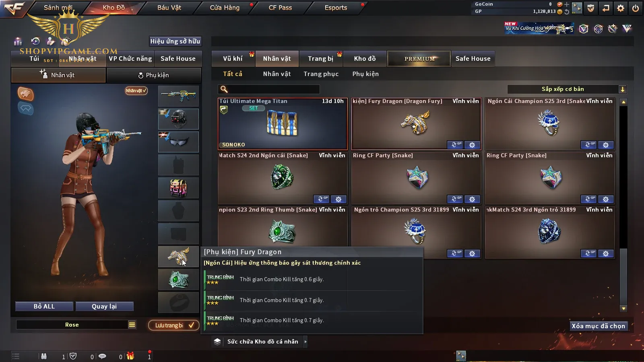Select the rifle weapon slot icon
The image size is (644, 362).
tap(178, 96)
